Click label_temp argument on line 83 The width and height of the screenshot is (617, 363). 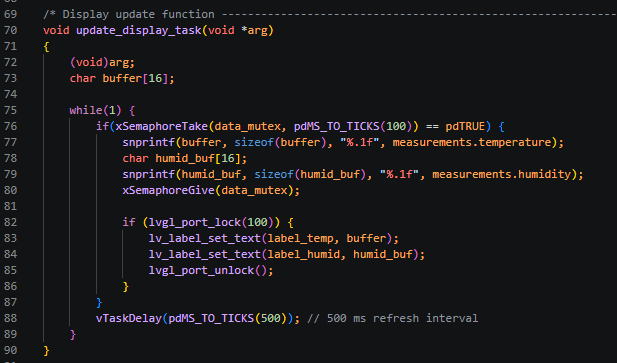pos(300,238)
